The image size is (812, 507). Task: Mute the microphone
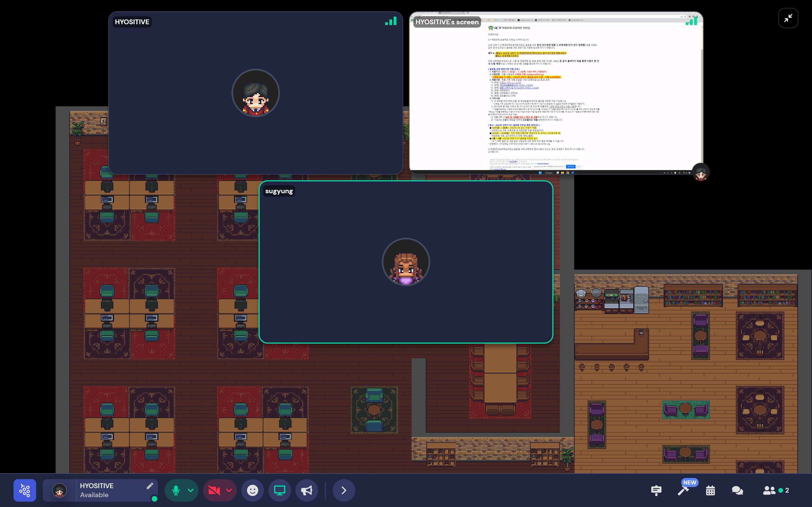(x=175, y=490)
